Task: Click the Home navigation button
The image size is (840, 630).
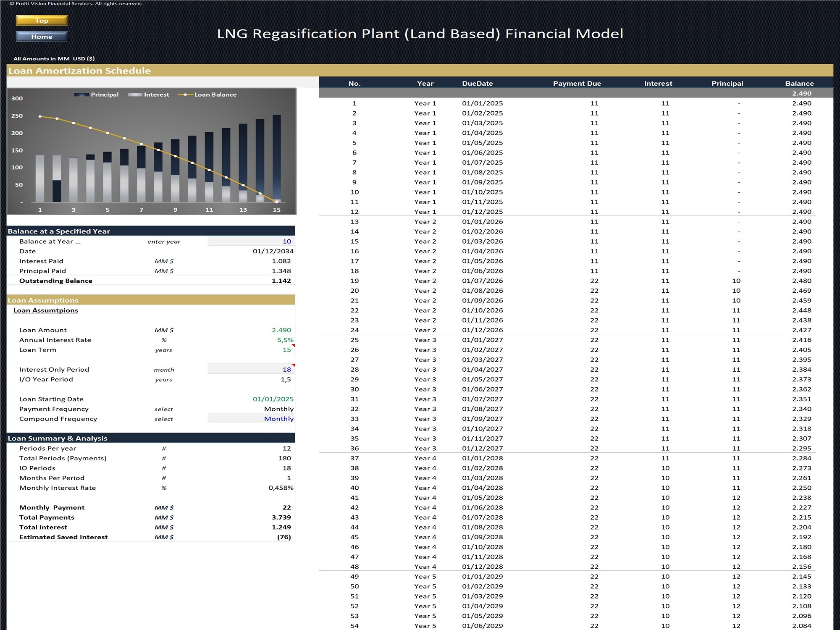Action: click(42, 37)
